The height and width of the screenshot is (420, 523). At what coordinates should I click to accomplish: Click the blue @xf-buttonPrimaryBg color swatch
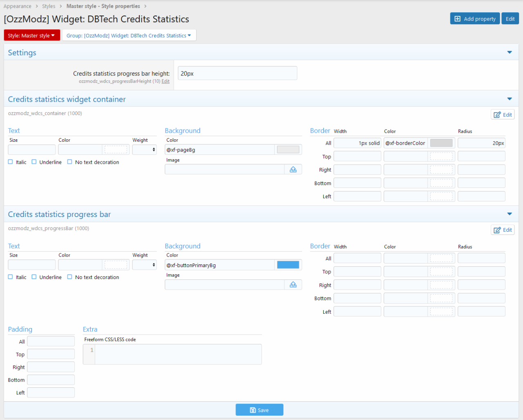[288, 265]
